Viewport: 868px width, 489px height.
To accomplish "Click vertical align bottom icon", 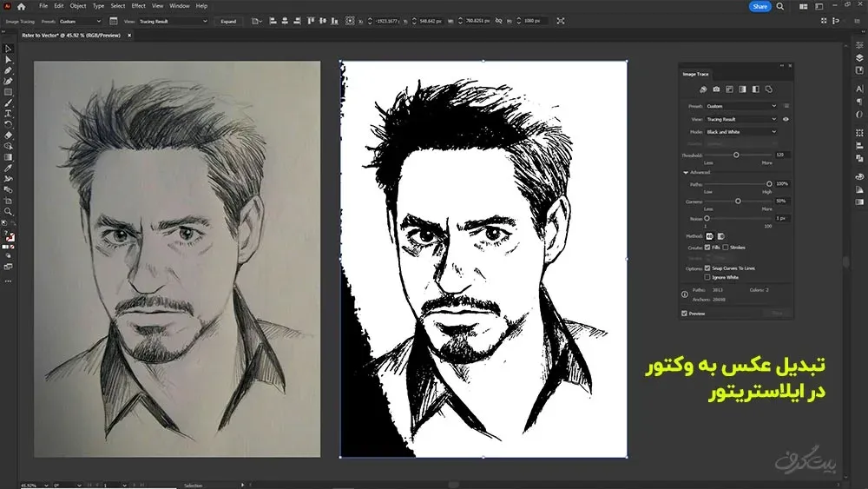I will pos(334,21).
